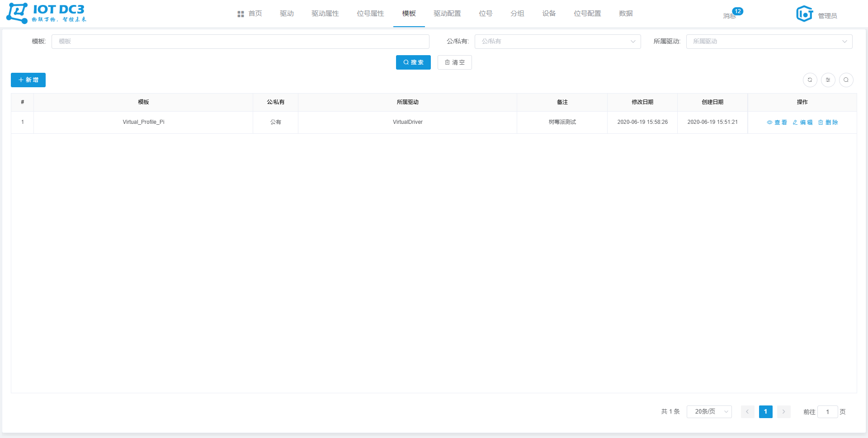Go to the 设备 tab
868x438 pixels.
(549, 14)
